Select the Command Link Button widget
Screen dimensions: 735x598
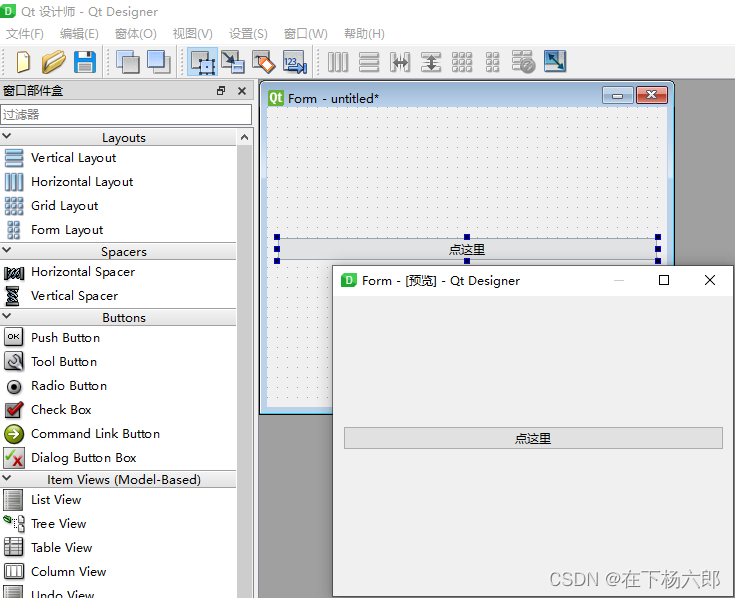(118, 434)
